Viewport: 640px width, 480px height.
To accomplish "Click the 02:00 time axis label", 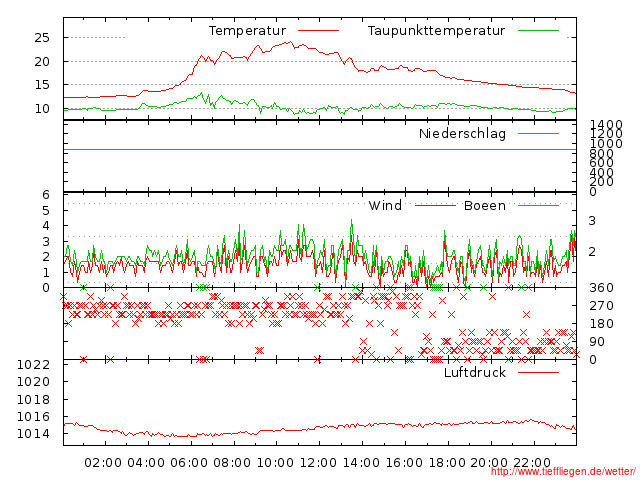I will 103,463.
